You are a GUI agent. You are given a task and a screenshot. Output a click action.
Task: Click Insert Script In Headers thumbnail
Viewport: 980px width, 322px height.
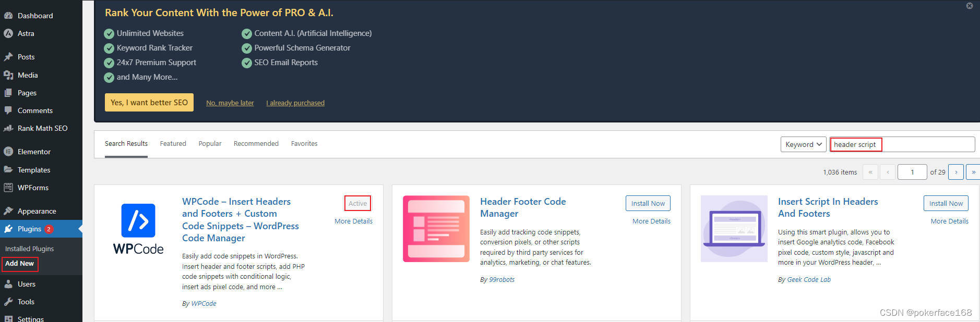click(734, 229)
